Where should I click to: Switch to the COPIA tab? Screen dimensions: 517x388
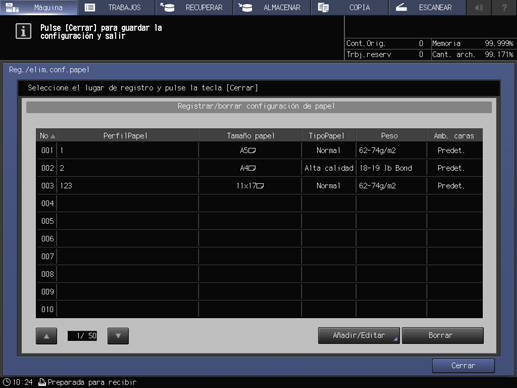pos(350,7)
